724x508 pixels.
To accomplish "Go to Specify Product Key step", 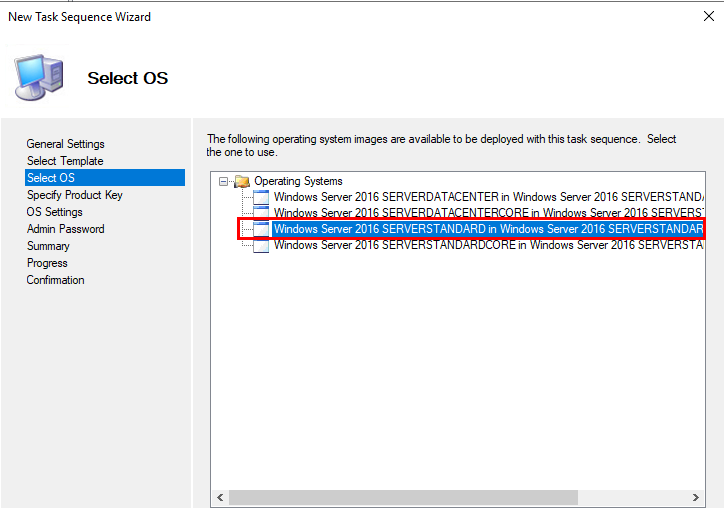I will 75,195.
